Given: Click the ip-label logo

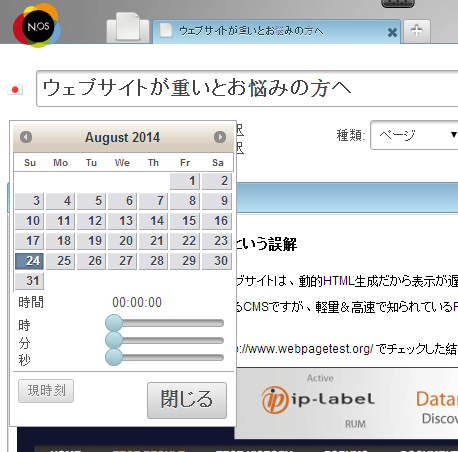Looking at the screenshot, I should (318, 399).
